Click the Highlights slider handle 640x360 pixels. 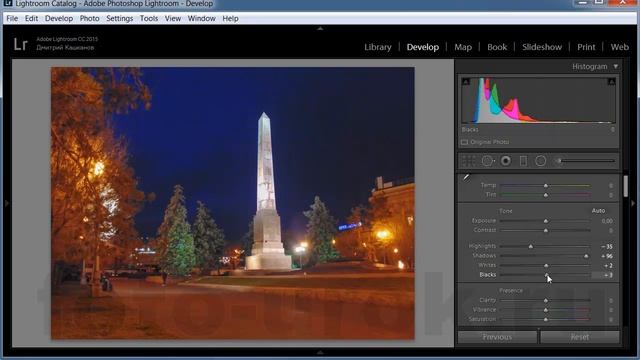tap(531, 247)
